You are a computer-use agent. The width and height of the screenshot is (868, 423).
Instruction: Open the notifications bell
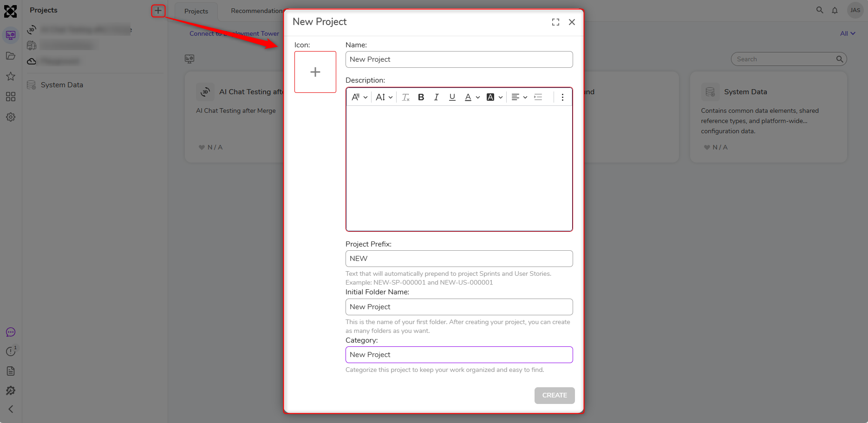[x=835, y=10]
